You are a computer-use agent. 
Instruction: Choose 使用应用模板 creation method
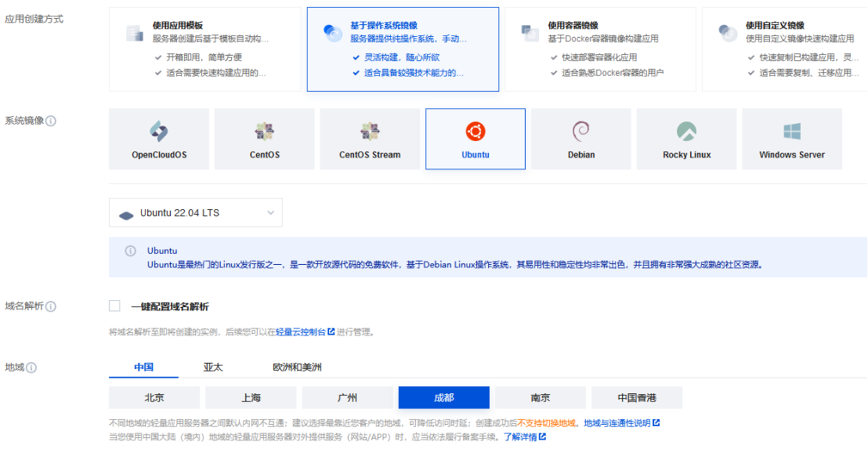(204, 49)
